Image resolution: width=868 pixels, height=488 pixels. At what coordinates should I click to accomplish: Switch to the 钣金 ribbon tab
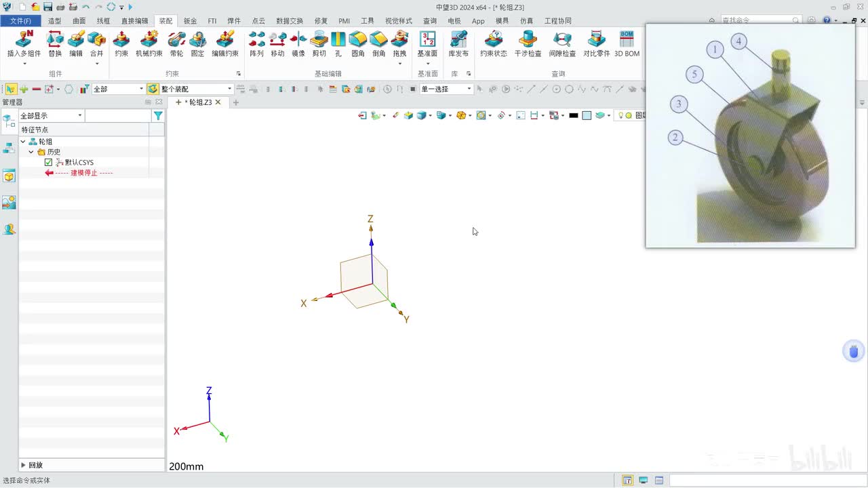click(191, 21)
